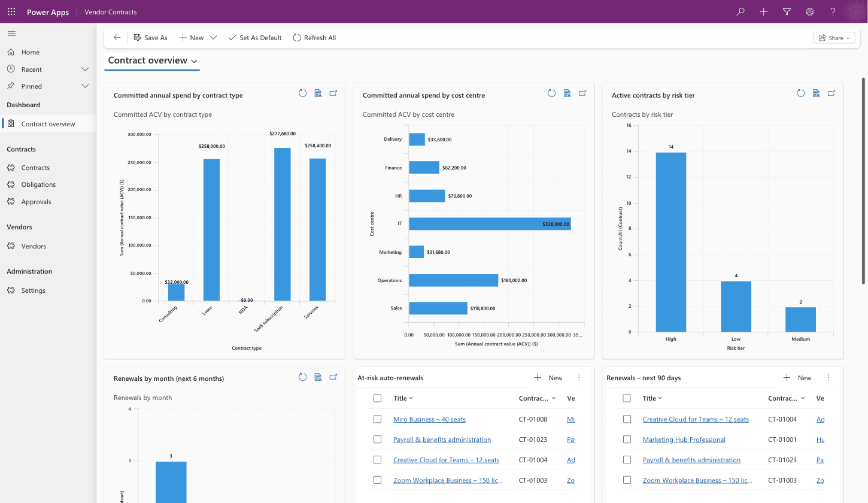Screen dimensions: 868x503
Task: Select all rows in At-risk auto-renewals
Action: pos(377,398)
